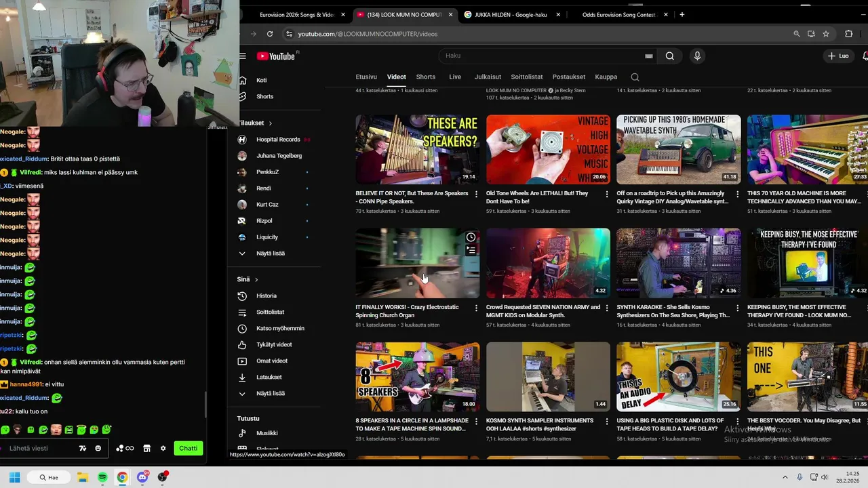Go forward in the browser
This screenshot has height=488, width=868.
tap(253, 34)
